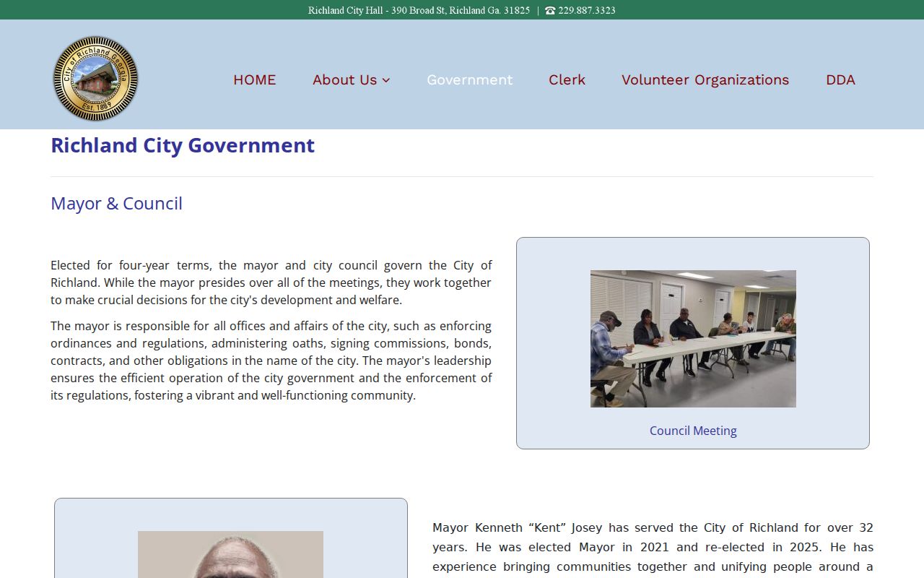Expand the About Us dropdown chevron
Screen dimensions: 924x578
386,80
